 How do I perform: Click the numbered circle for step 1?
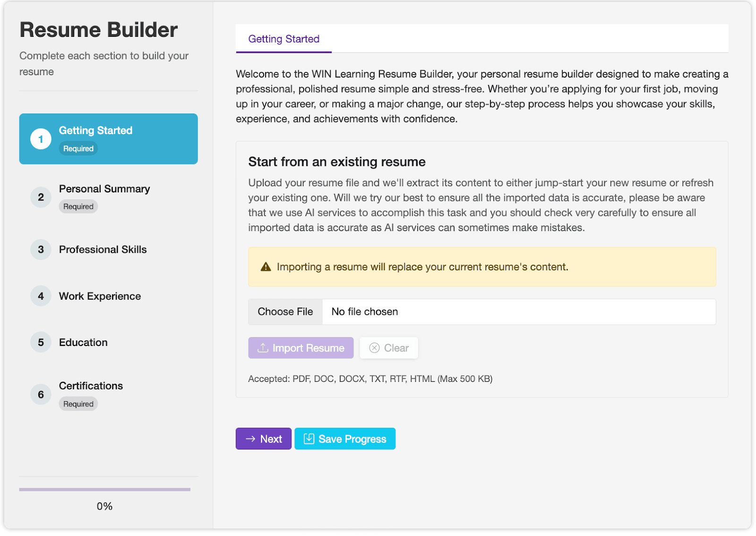pyautogui.click(x=41, y=138)
